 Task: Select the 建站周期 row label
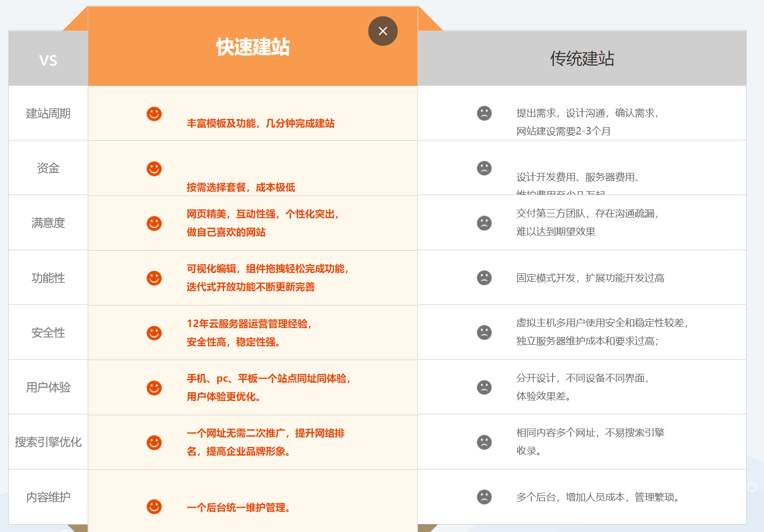48,113
